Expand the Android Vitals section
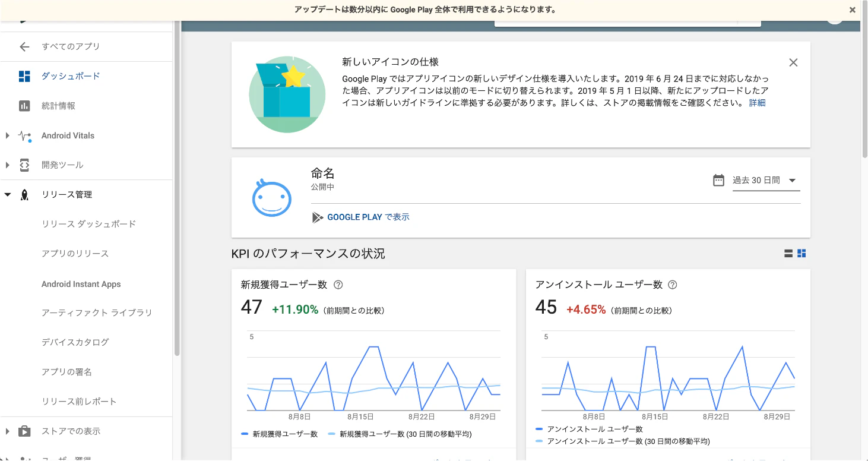868x461 pixels. click(7, 135)
